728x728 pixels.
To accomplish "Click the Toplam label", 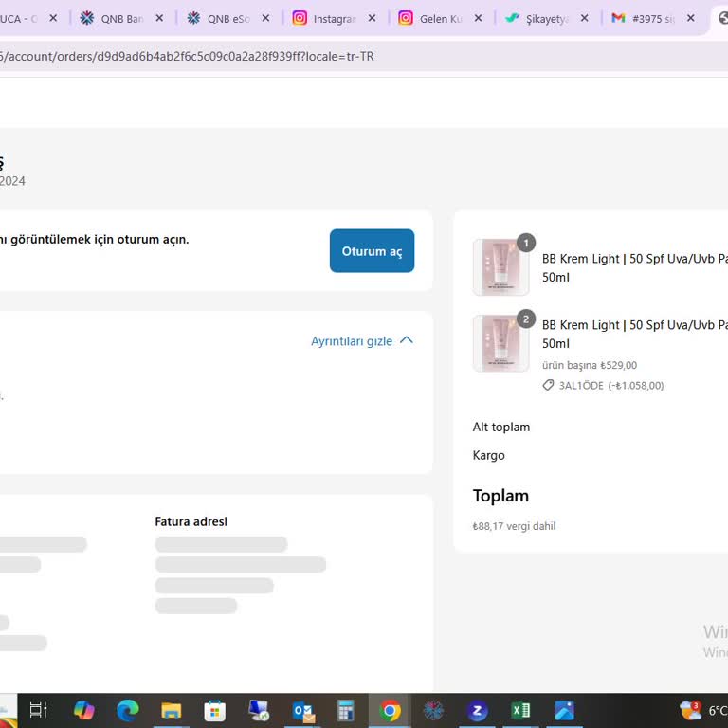I will (x=500, y=496).
